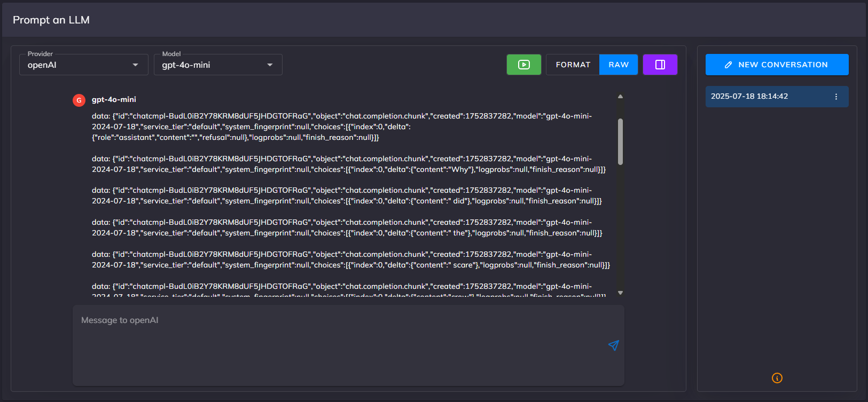The height and width of the screenshot is (402, 868).
Task: Click the Message to openAI input field
Action: click(348, 345)
